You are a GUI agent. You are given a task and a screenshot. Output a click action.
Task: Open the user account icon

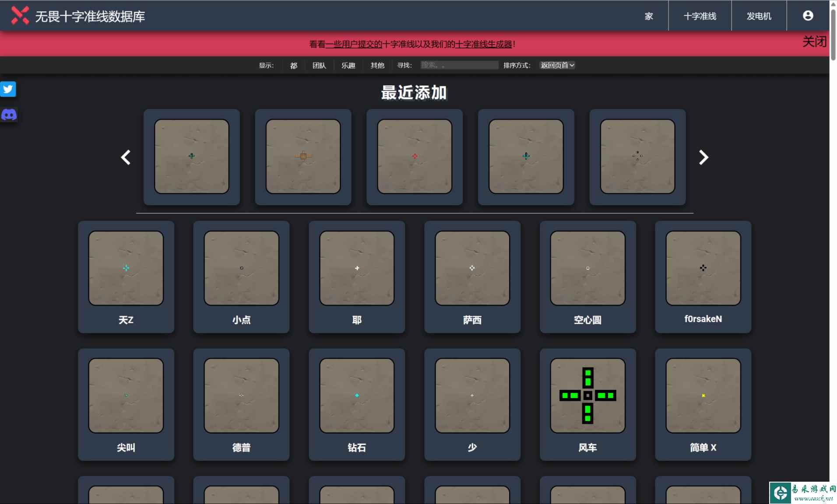(808, 16)
